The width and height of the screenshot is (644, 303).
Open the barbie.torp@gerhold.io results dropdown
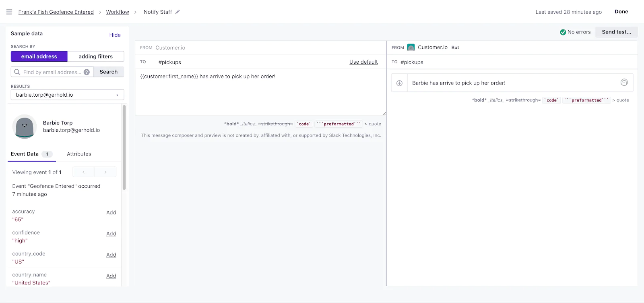coord(67,95)
